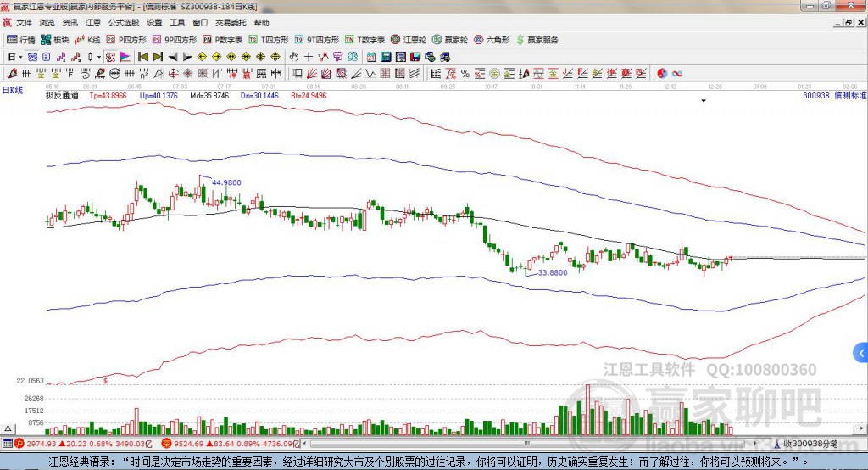Open the 帮助 menu
Image resolution: width=868 pixels, height=470 pixels.
261,23
